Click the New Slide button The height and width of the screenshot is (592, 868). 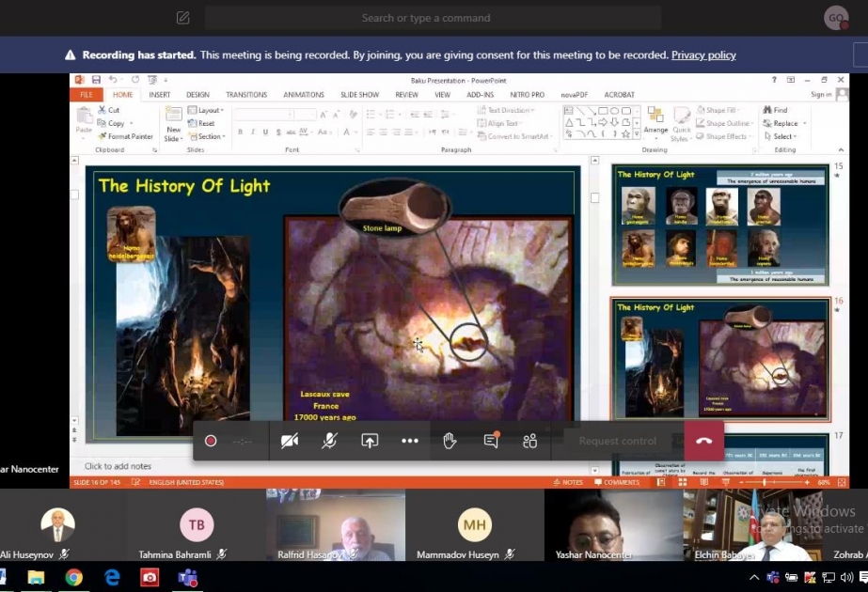[x=173, y=124]
